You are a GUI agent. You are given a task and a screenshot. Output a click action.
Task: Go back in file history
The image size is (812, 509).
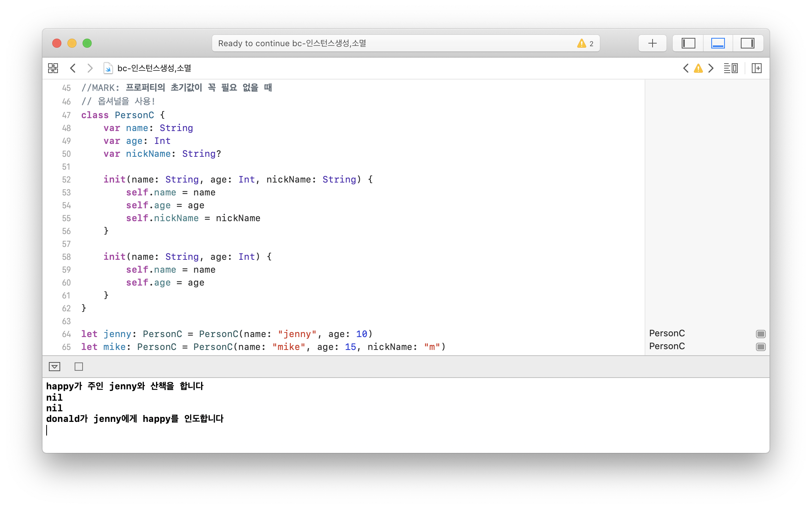[73, 68]
